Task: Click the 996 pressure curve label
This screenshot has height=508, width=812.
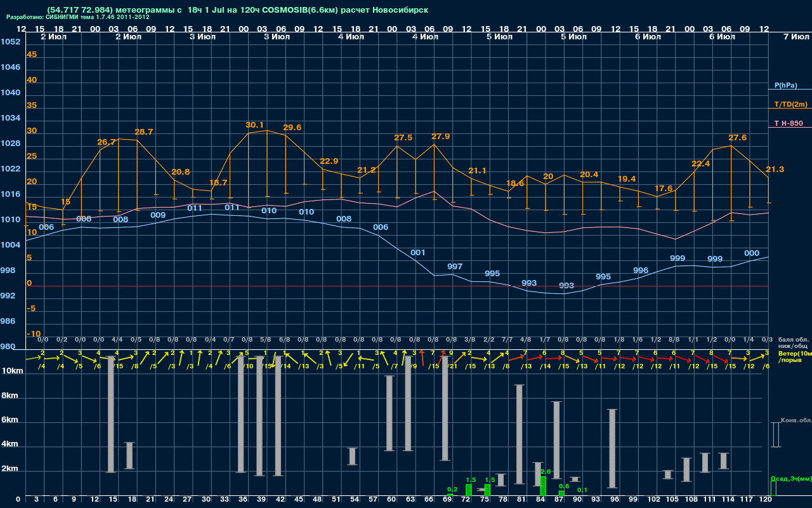Action: point(641,271)
